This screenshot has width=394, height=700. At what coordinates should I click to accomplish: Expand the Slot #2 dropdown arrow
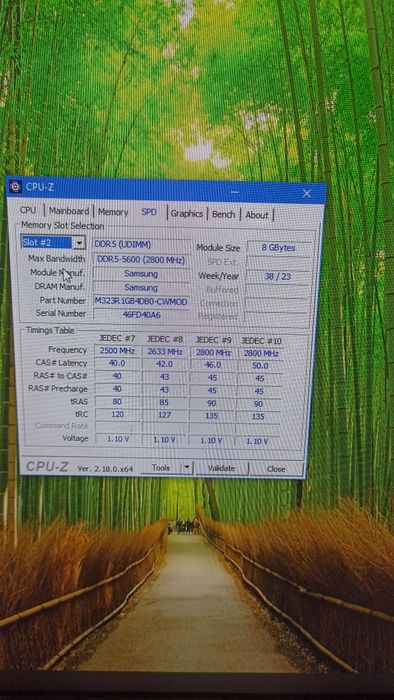79,243
